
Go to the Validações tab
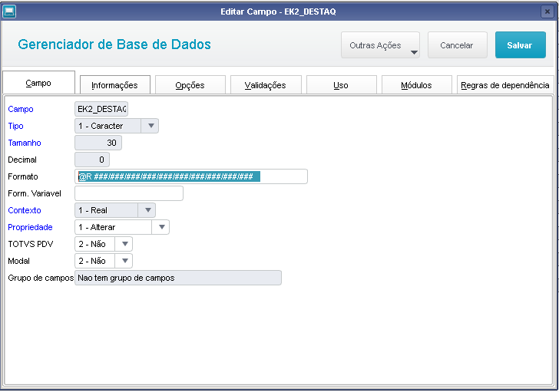(x=266, y=85)
